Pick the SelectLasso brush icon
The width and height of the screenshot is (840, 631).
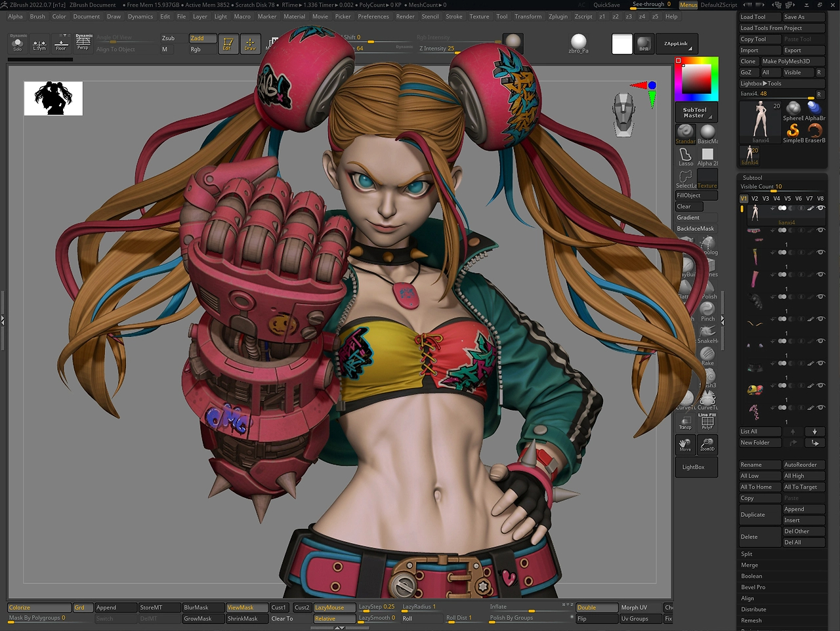click(686, 179)
